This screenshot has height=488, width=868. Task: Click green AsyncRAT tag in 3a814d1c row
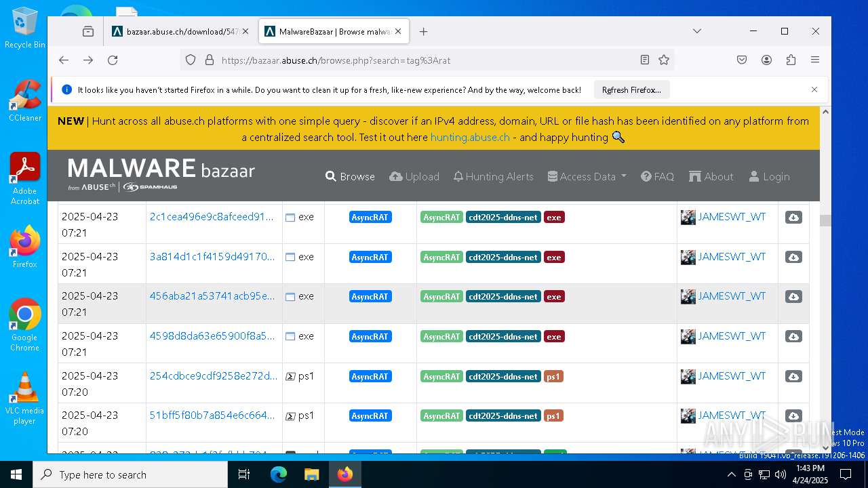(x=441, y=257)
